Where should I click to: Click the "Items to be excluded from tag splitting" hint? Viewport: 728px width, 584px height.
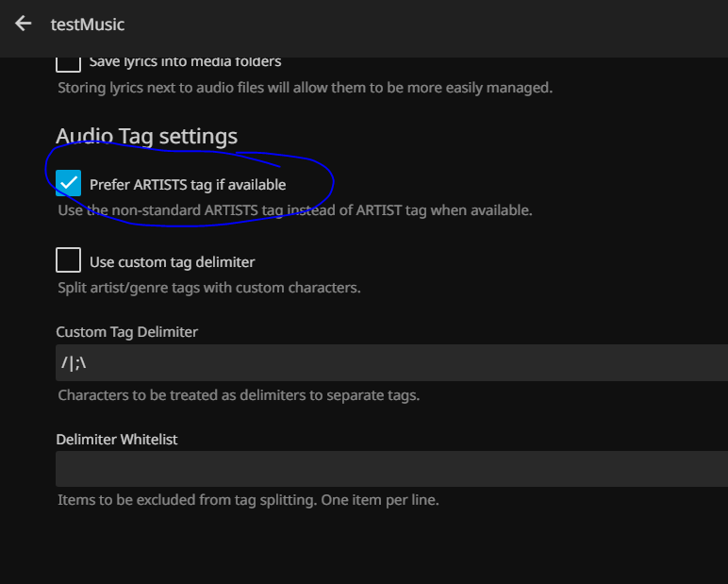tap(248, 500)
